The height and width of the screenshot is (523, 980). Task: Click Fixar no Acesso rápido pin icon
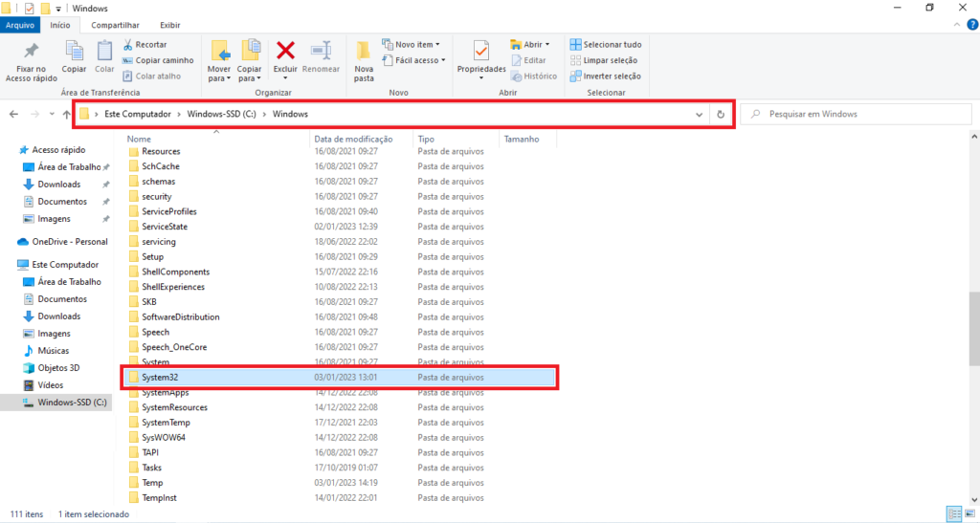(x=32, y=52)
